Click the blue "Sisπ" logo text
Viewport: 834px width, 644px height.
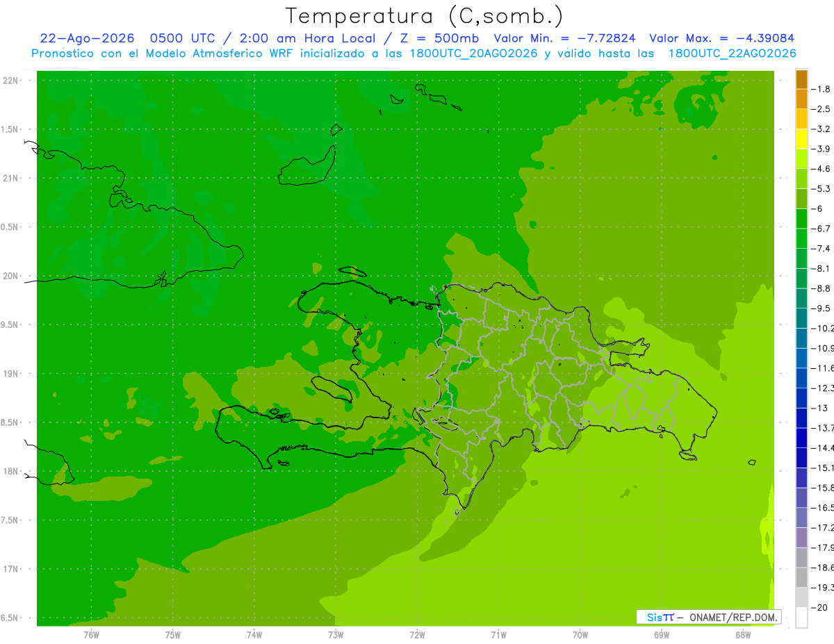[x=660, y=617]
